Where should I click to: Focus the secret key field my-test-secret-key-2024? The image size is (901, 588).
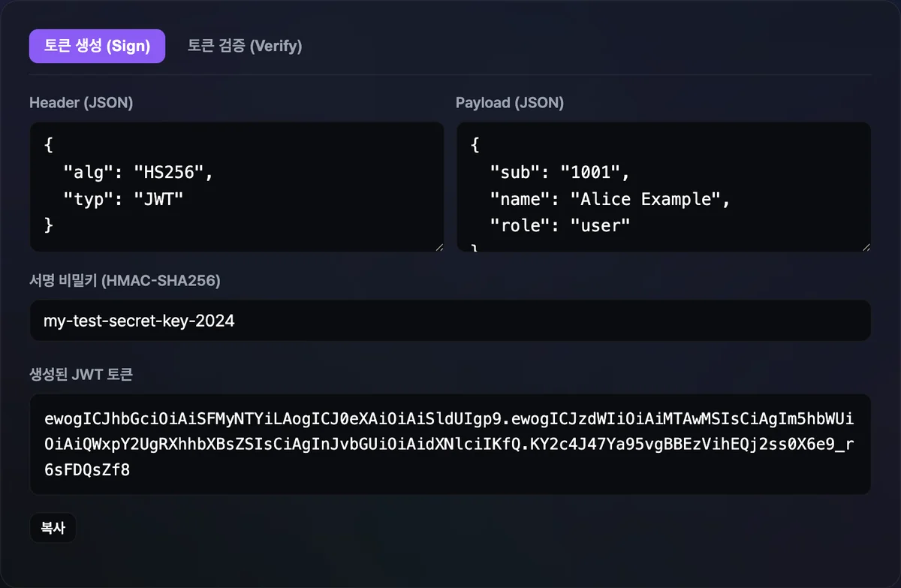450,321
